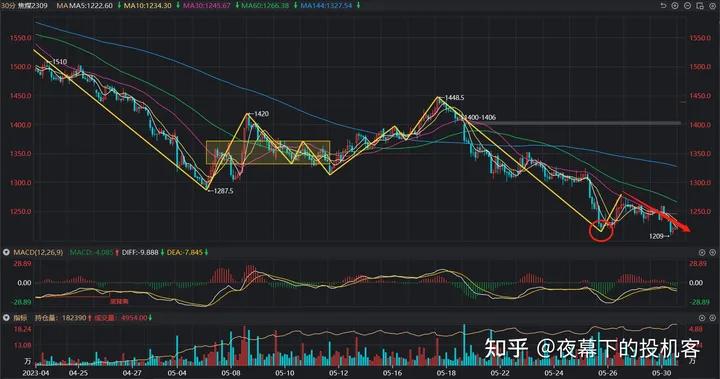Image resolution: width=720 pixels, height=379 pixels.
Task: Click the 1420 peak price annotation
Action: coord(261,113)
